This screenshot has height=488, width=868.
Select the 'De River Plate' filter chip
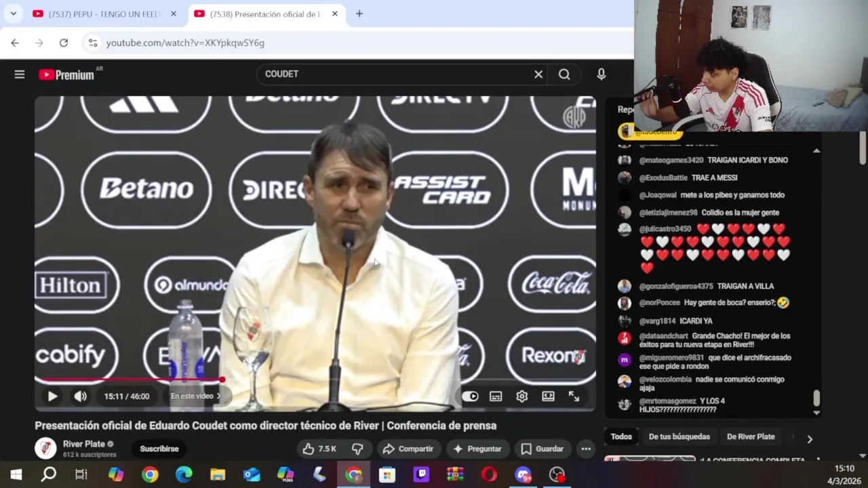pyautogui.click(x=751, y=436)
